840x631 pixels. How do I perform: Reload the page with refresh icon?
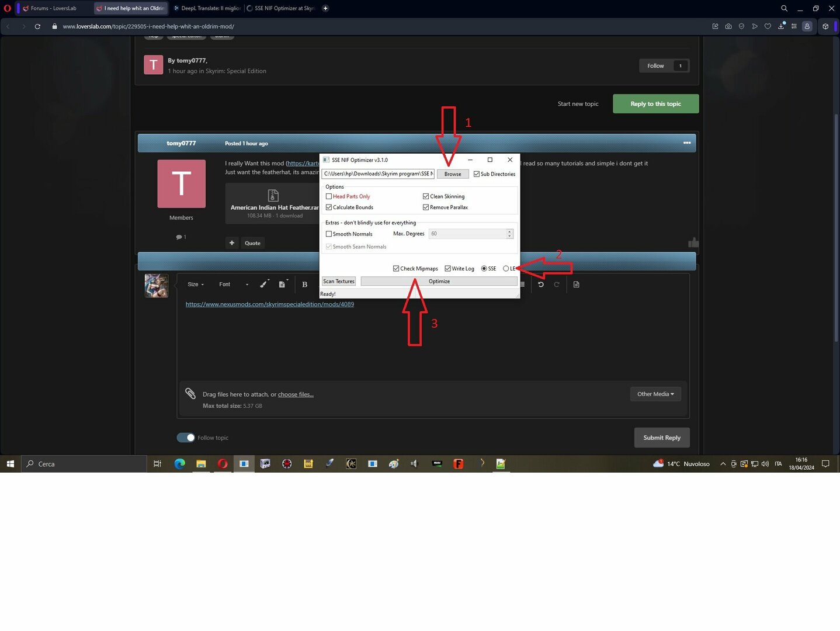[x=37, y=26]
